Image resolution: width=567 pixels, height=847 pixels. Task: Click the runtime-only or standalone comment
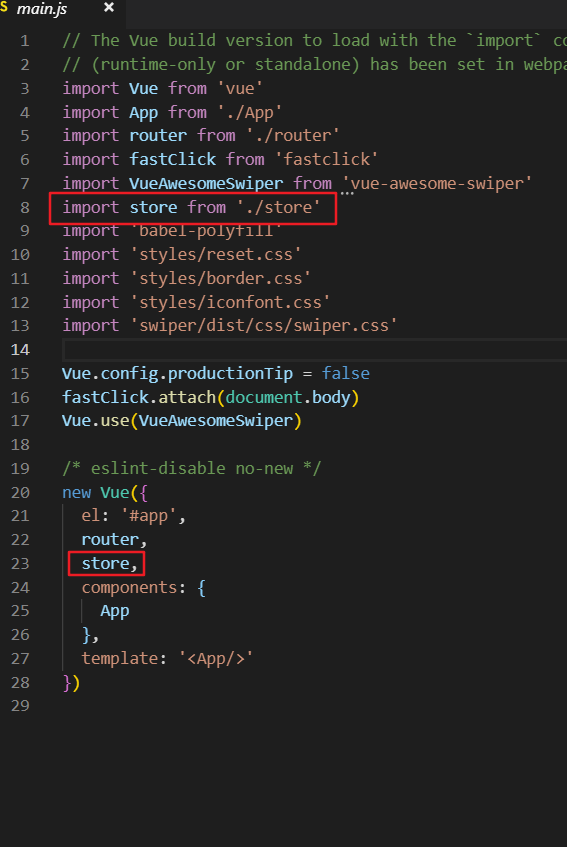(x=314, y=65)
